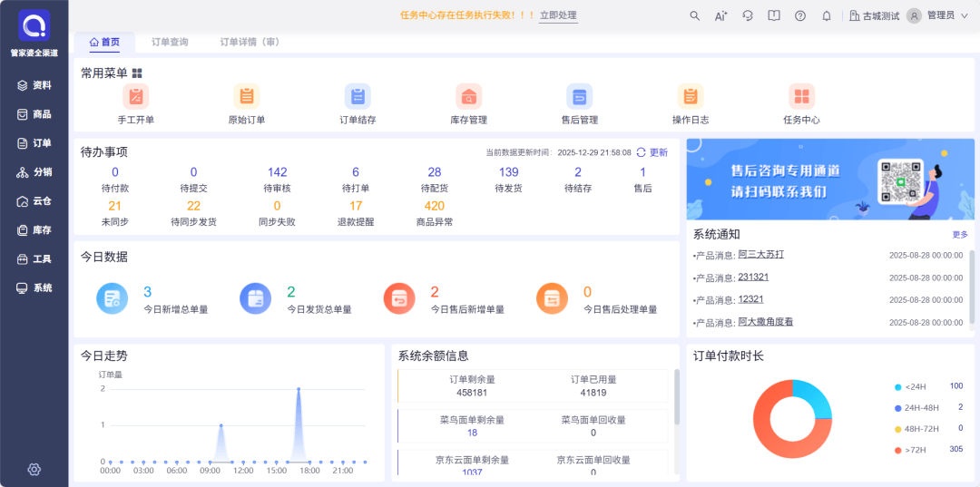Expand the 订单 sidebar menu
Viewport: 980px width, 487px height.
coord(34,143)
